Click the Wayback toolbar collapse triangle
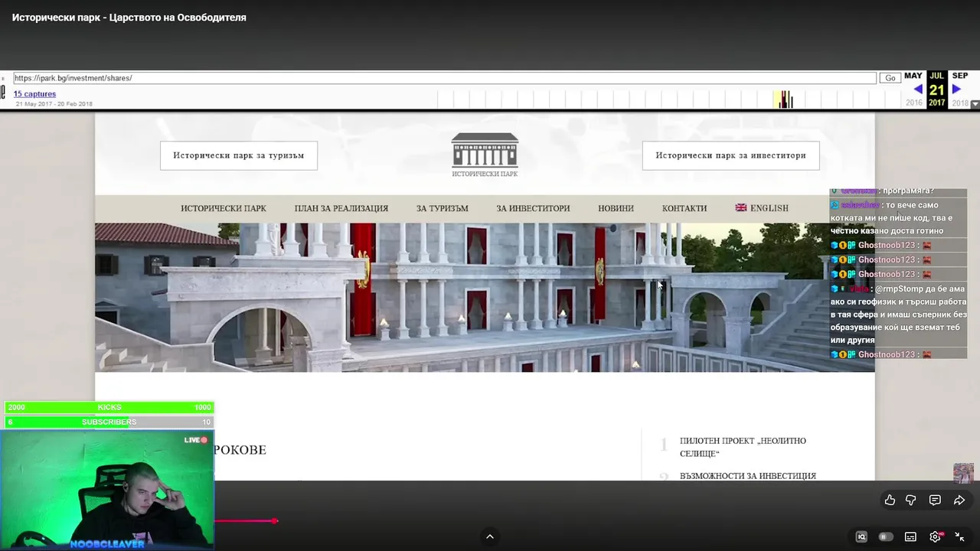This screenshot has height=551, width=980. tap(975, 104)
